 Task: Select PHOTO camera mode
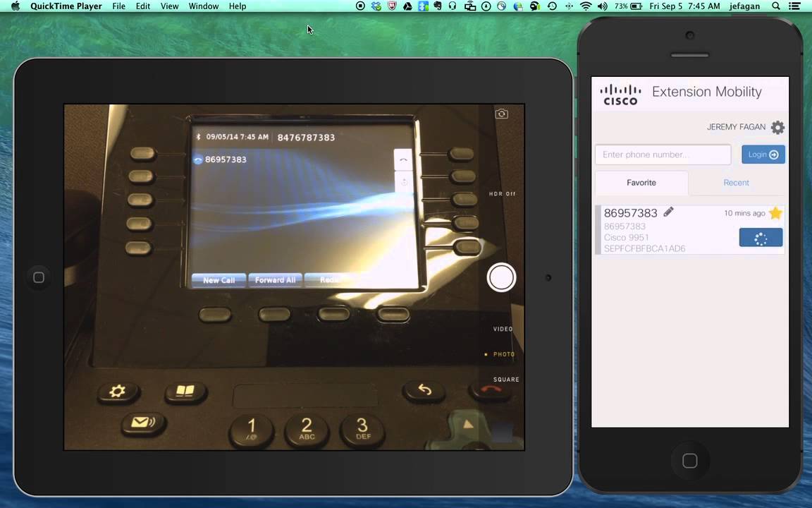(x=504, y=355)
